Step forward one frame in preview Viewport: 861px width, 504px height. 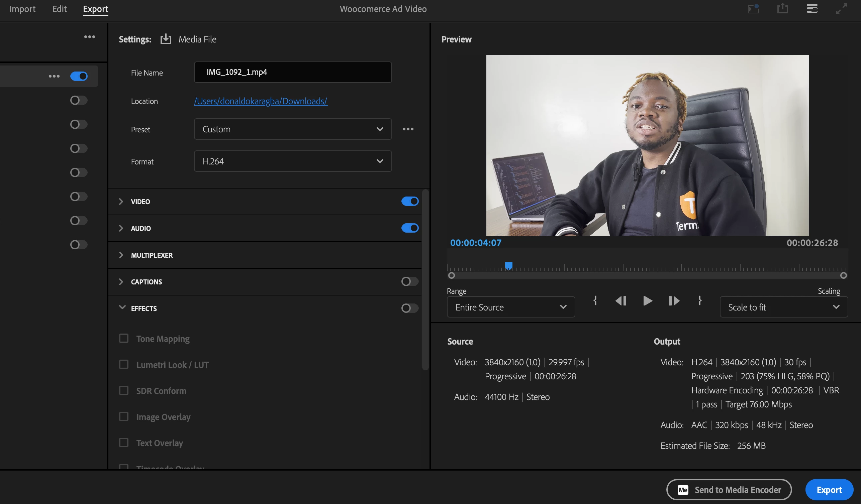673,301
